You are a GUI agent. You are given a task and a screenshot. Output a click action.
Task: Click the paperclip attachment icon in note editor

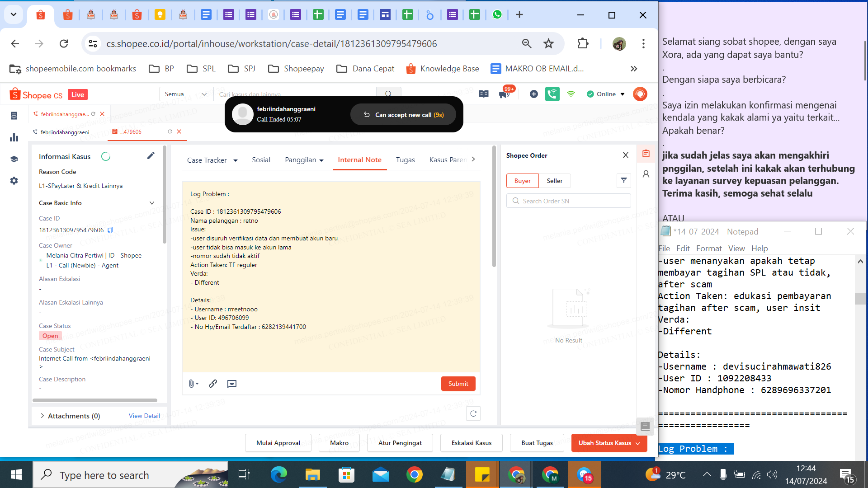click(192, 384)
